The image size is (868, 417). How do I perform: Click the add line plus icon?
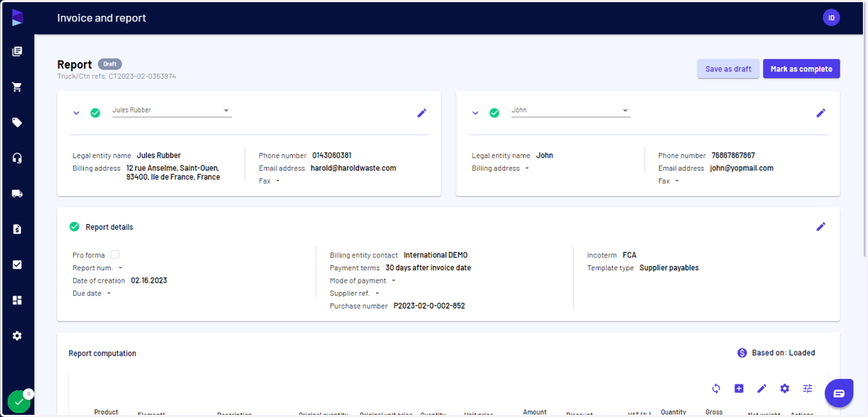(x=739, y=388)
